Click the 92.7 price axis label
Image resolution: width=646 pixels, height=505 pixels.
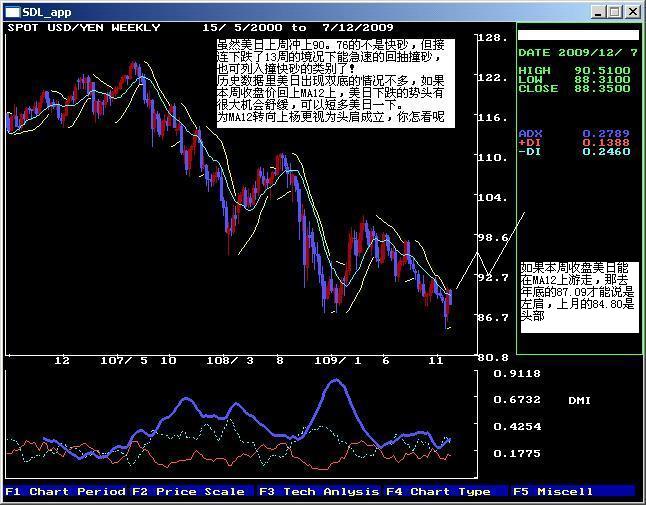coord(493,278)
